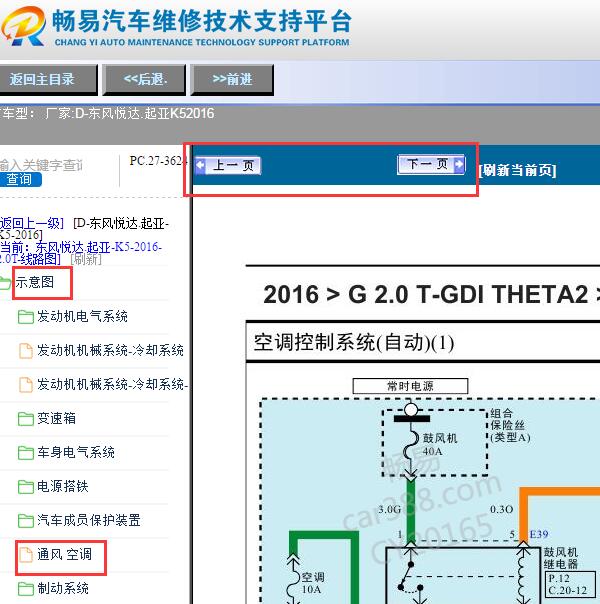Click 常时电源 label box in diagram
Screen dimensions: 600x604
point(411,386)
